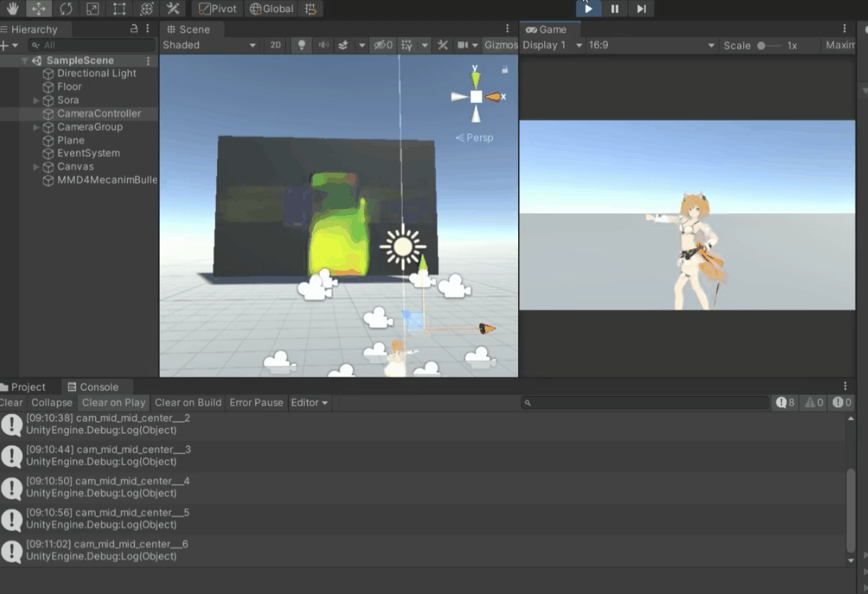The width and height of the screenshot is (868, 594).
Task: Click the Pause button
Action: [614, 9]
